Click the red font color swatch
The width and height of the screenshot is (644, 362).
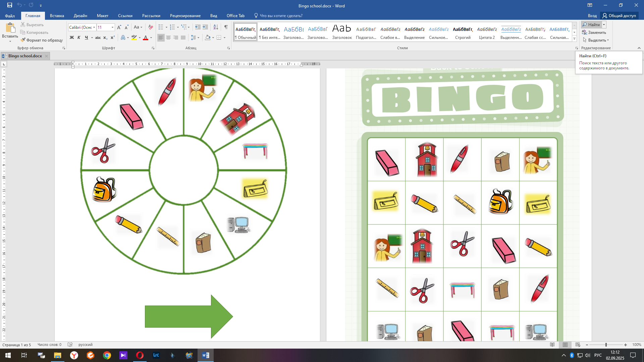146,38
